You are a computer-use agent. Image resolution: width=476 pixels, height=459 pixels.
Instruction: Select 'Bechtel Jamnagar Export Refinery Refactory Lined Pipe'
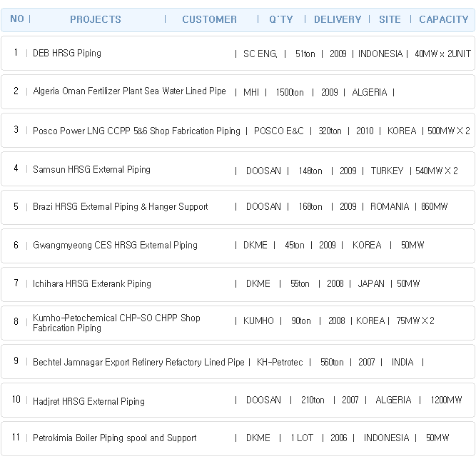(x=138, y=362)
